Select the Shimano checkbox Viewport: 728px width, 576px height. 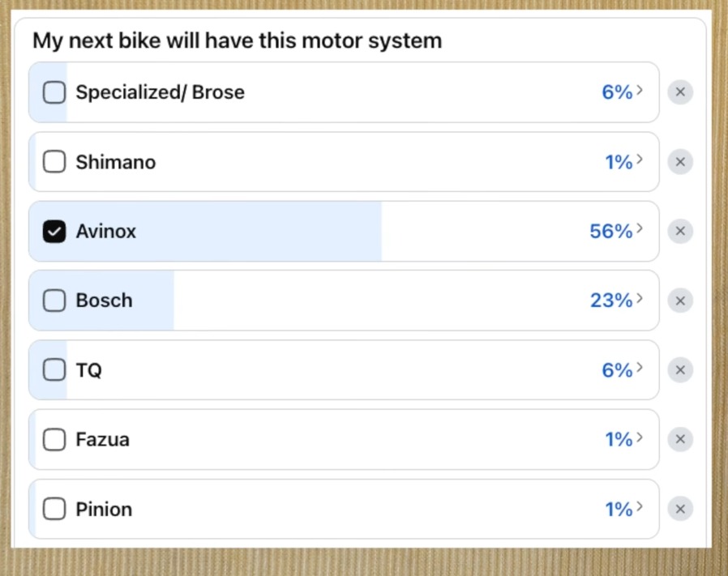pos(54,162)
